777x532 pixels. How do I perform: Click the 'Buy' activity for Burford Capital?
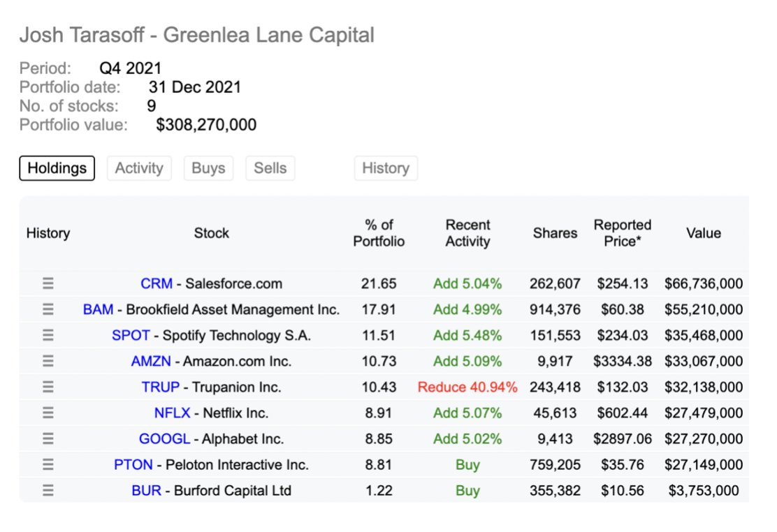pyautogui.click(x=467, y=490)
